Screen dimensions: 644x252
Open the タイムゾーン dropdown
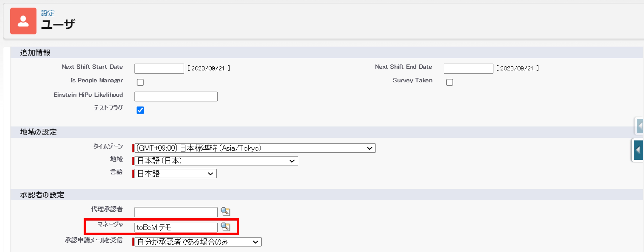pyautogui.click(x=255, y=148)
